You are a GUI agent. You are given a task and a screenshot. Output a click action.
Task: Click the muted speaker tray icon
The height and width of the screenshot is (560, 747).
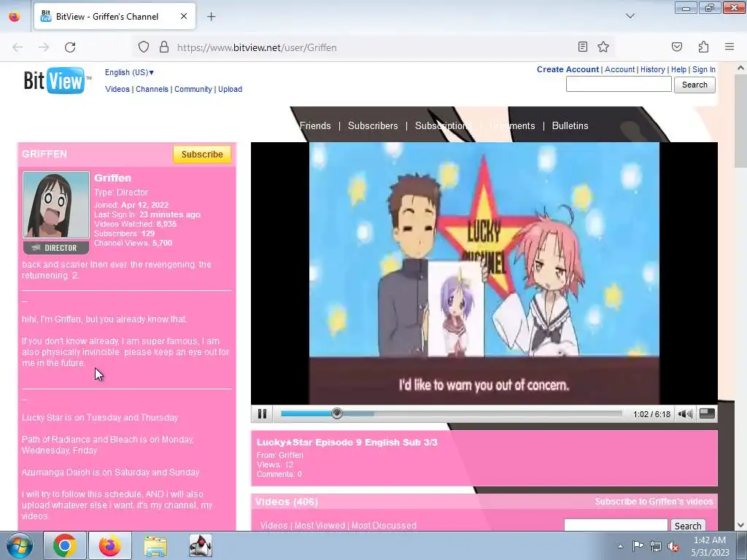673,546
